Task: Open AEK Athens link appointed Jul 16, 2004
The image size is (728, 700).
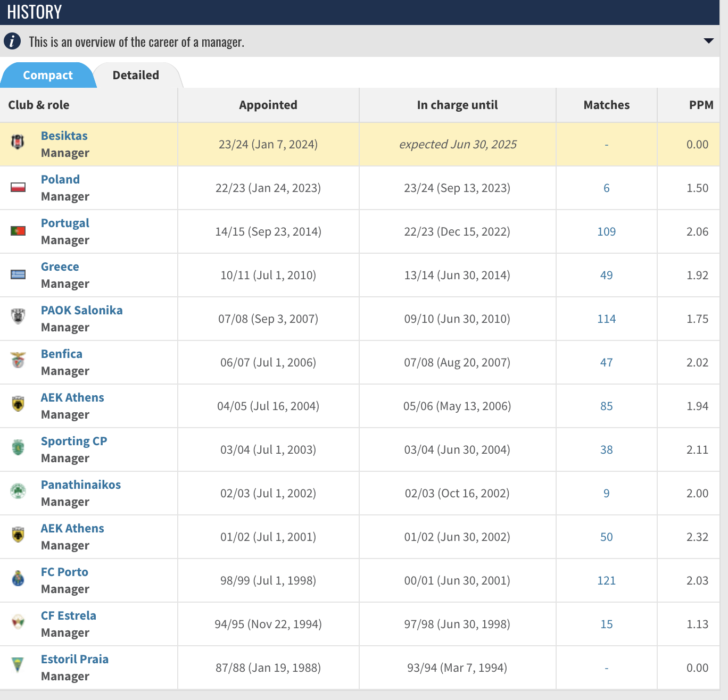Action: coord(72,397)
